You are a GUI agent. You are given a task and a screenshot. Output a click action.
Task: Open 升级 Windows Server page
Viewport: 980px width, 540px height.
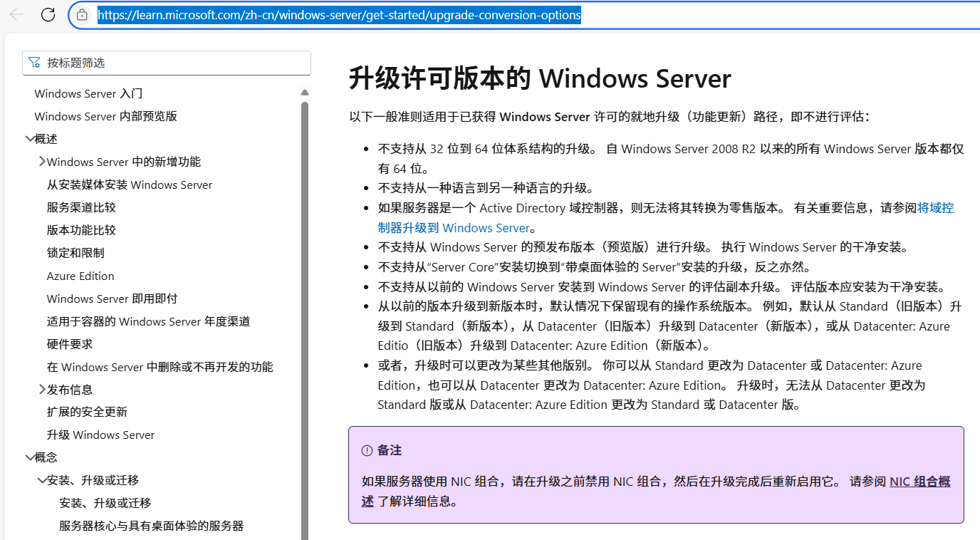[x=100, y=435]
